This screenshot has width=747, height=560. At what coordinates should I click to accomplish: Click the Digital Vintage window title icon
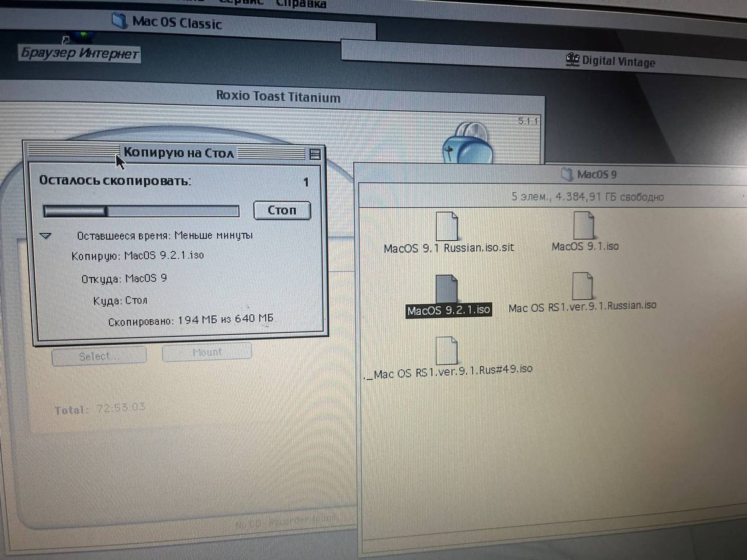[572, 60]
